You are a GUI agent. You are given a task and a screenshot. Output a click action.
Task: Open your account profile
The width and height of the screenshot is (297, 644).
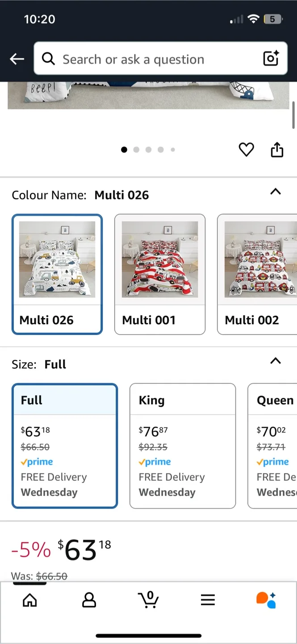[x=89, y=600]
